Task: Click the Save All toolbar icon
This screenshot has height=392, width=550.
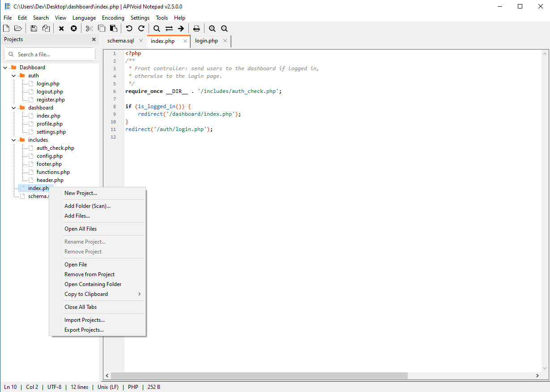Action: (x=46, y=29)
